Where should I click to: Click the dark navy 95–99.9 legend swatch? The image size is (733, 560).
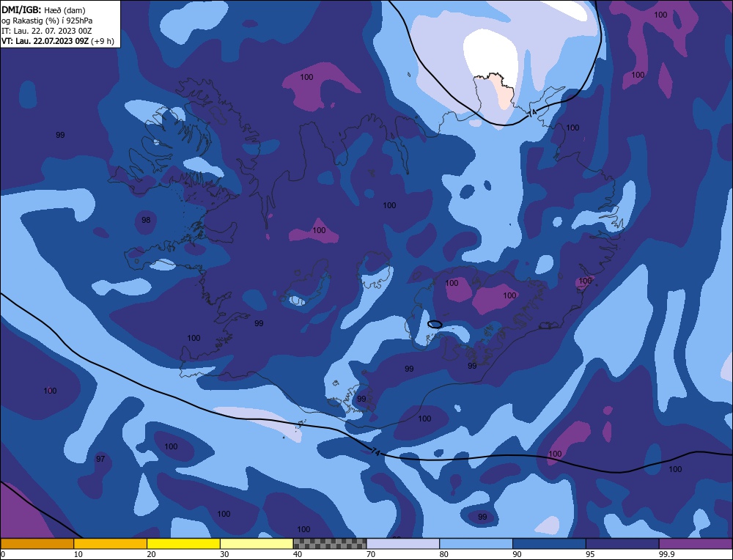click(x=622, y=544)
